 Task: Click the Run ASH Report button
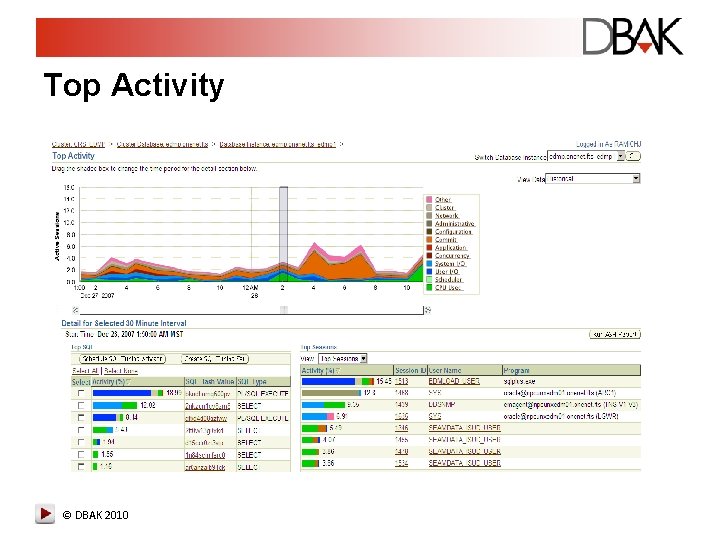click(615, 334)
